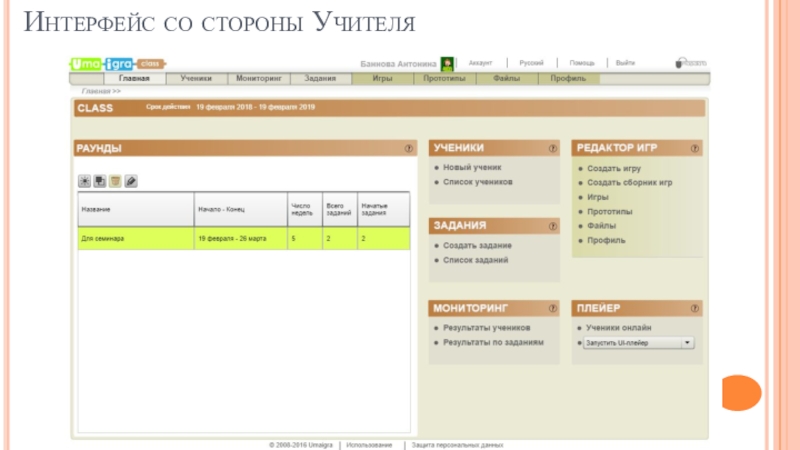Switch to the Мониторинг tab
Screen dimensions: 800x450
pyautogui.click(x=259, y=77)
